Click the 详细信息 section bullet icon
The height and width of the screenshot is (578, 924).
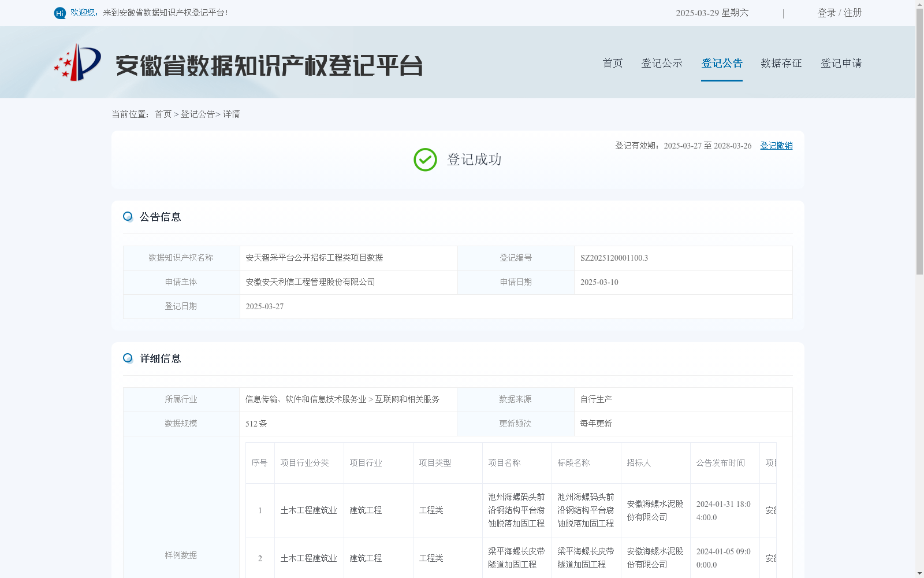[128, 358]
